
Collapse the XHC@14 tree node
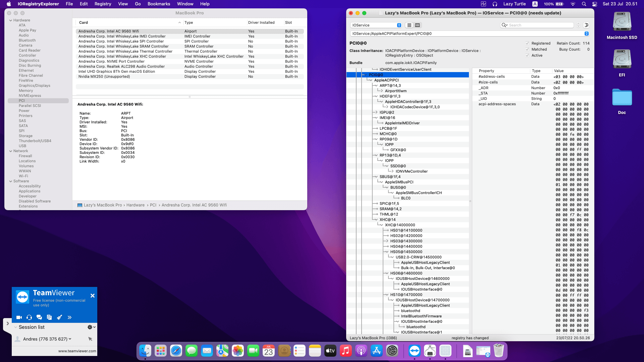[376, 220]
